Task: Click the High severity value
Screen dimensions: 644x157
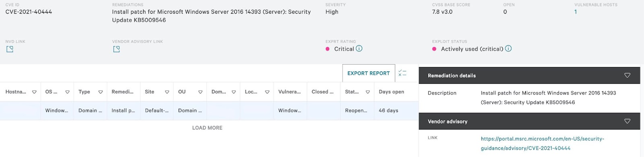Action: [x=332, y=12]
